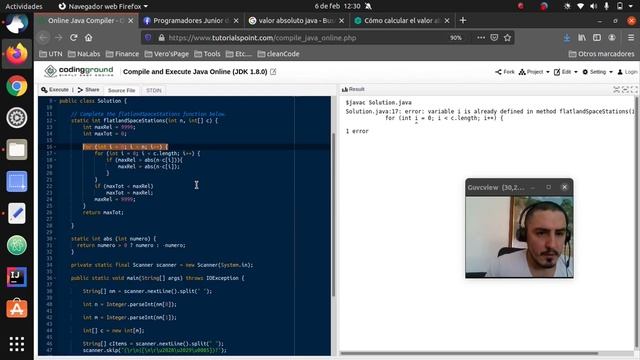
Task: Collapse code fold at line 12
Action: pos(56,121)
